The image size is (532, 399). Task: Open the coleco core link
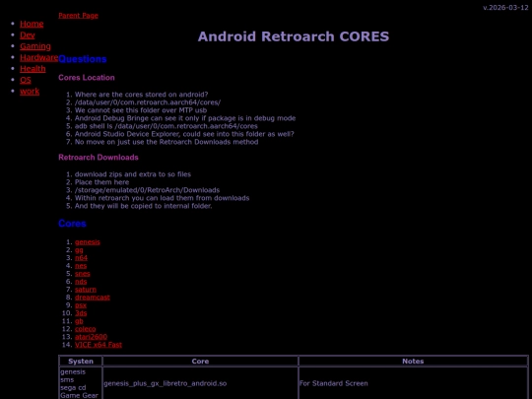(x=85, y=329)
